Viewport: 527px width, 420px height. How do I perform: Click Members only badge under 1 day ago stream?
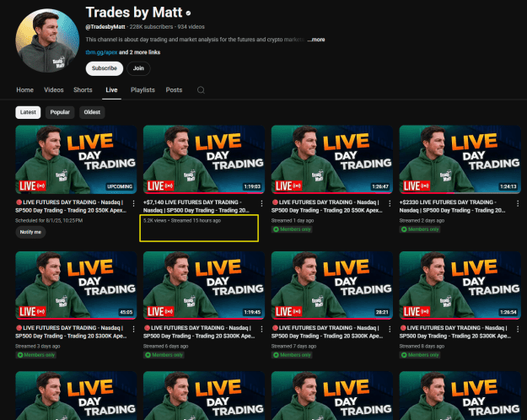coord(292,229)
